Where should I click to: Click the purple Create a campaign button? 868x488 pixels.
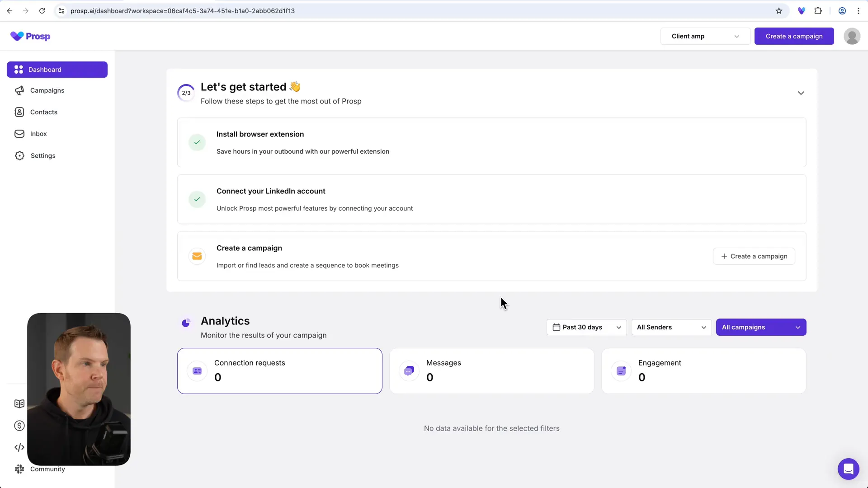(794, 36)
